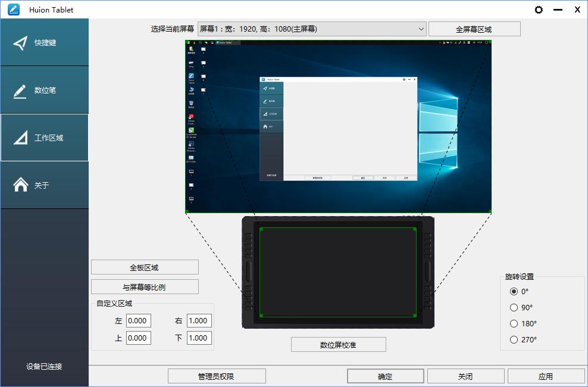
Task: Enable 270° rotation setting
Action: point(513,340)
